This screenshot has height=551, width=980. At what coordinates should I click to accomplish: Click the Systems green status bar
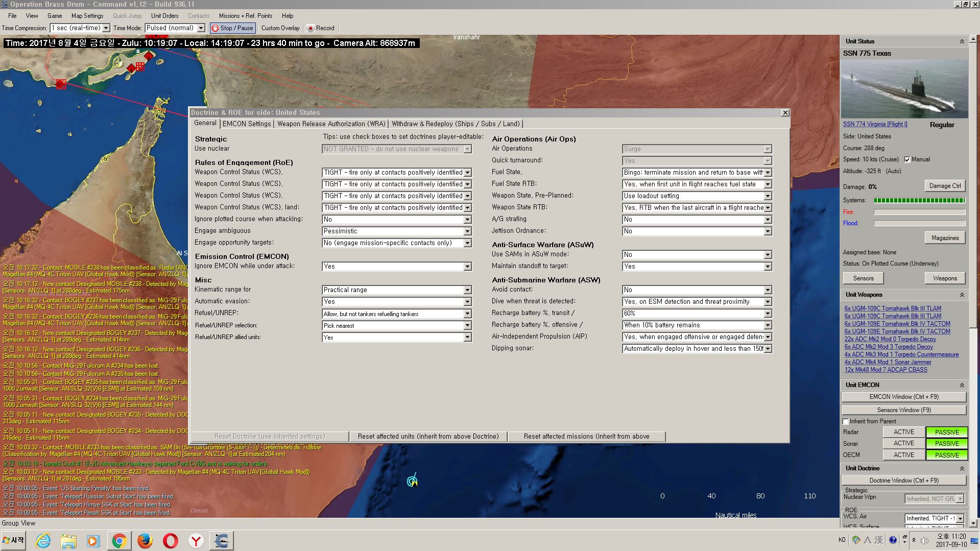click(x=919, y=200)
